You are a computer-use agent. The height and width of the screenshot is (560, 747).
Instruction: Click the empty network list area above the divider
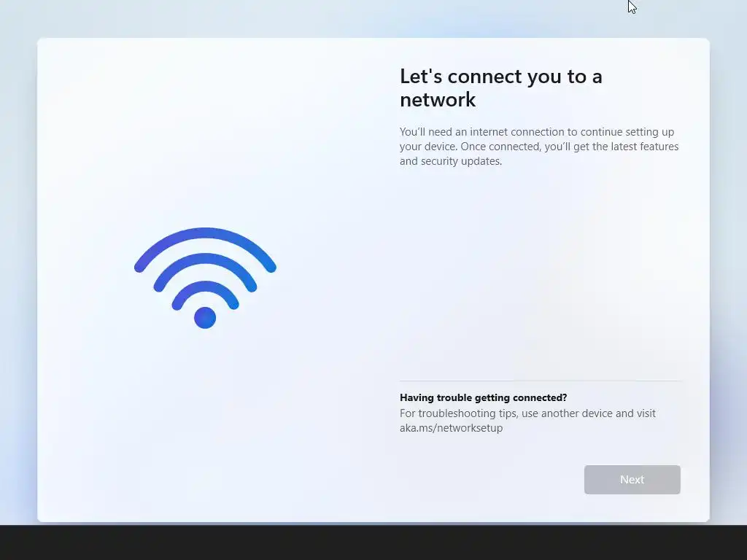pyautogui.click(x=540, y=274)
